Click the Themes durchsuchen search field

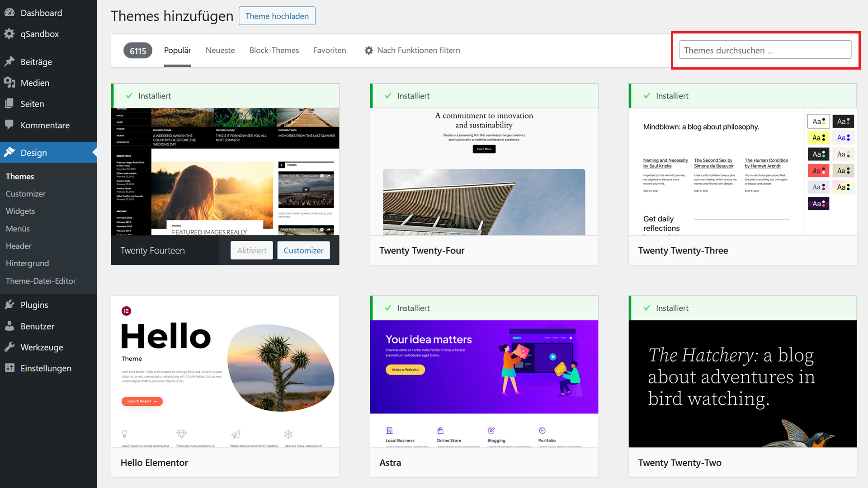point(765,50)
